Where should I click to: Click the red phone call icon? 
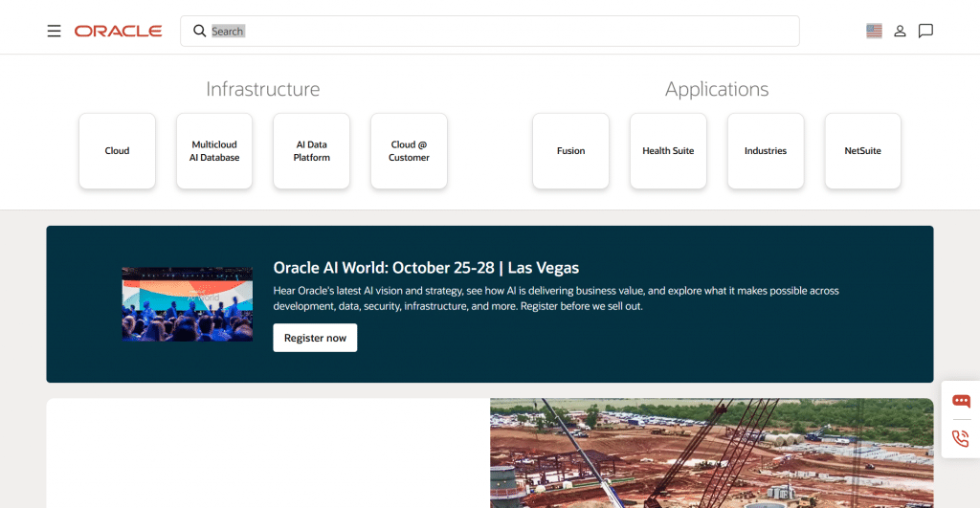pyautogui.click(x=961, y=438)
